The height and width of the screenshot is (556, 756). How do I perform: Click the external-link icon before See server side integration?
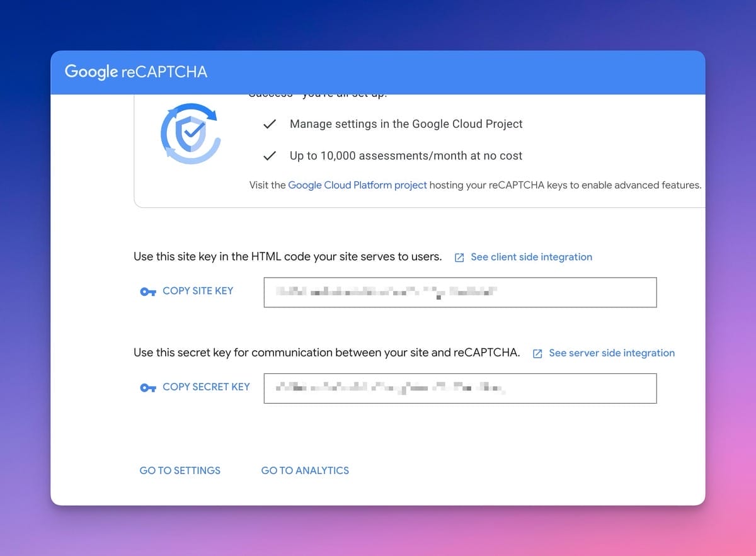click(x=537, y=353)
